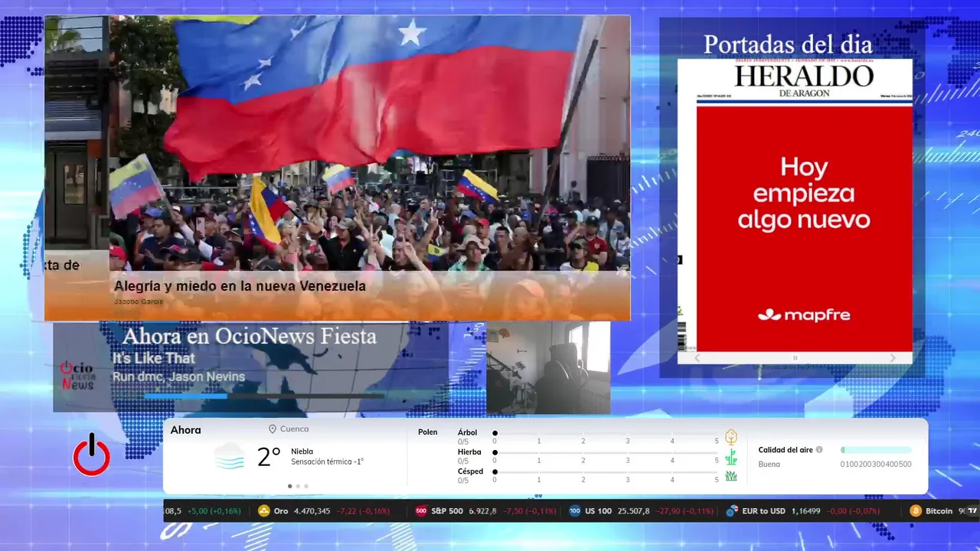Click the Césped grass pollen icon
Image resolution: width=980 pixels, height=551 pixels.
click(x=731, y=476)
